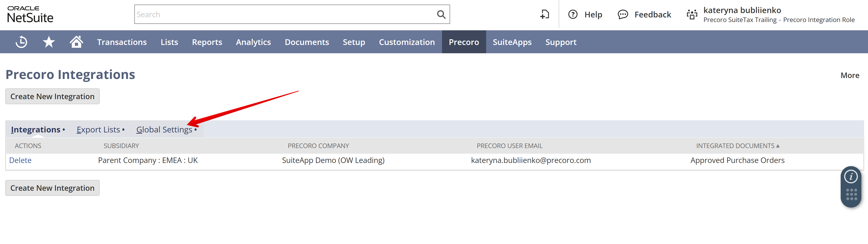This screenshot has height=244, width=868.
Task: Open the Analytics menu
Action: (x=253, y=42)
